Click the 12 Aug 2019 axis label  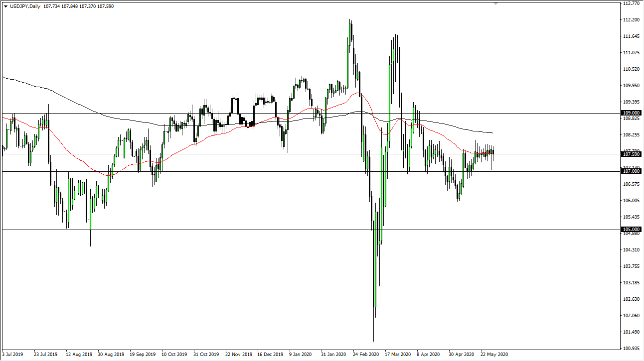[80, 355]
